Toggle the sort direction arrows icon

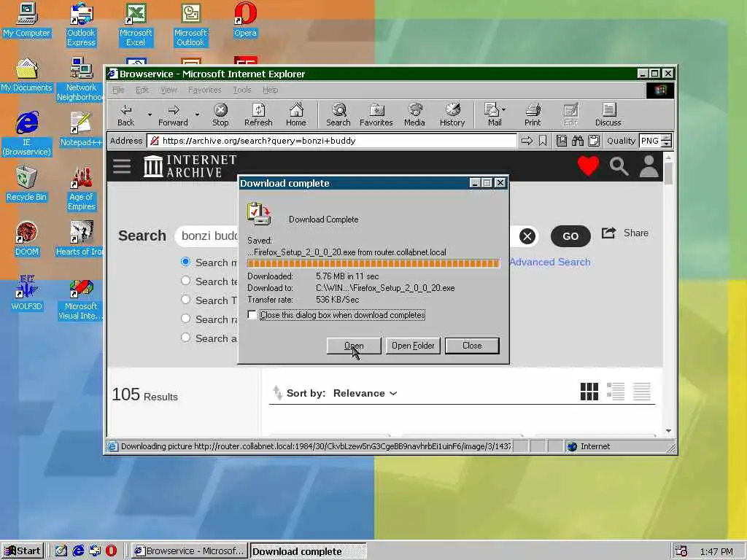click(x=277, y=393)
